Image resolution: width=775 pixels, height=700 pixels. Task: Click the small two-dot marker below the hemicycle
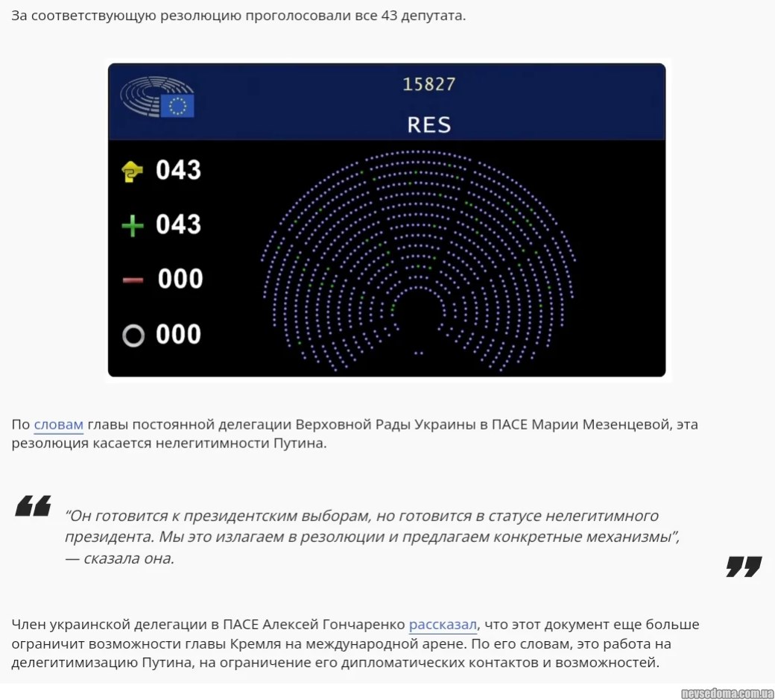pyautogui.click(x=418, y=353)
